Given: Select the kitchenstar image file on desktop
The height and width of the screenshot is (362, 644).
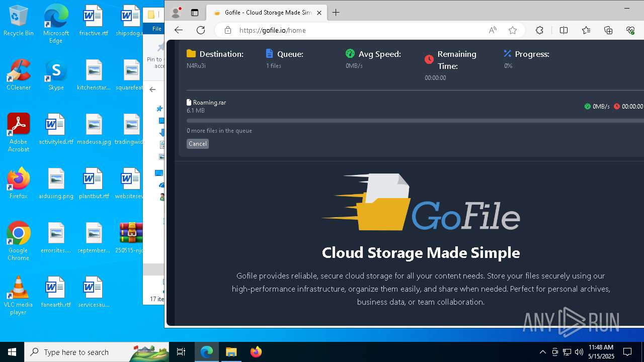Looking at the screenshot, I should pos(94,75).
